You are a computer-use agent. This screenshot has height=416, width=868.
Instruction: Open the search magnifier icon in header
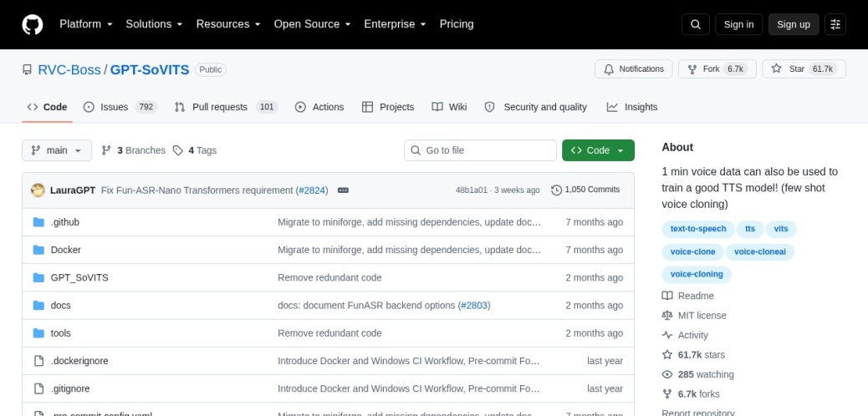696,24
